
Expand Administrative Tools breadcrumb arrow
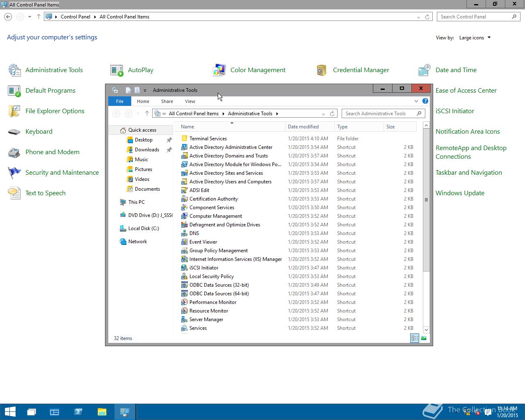click(277, 114)
